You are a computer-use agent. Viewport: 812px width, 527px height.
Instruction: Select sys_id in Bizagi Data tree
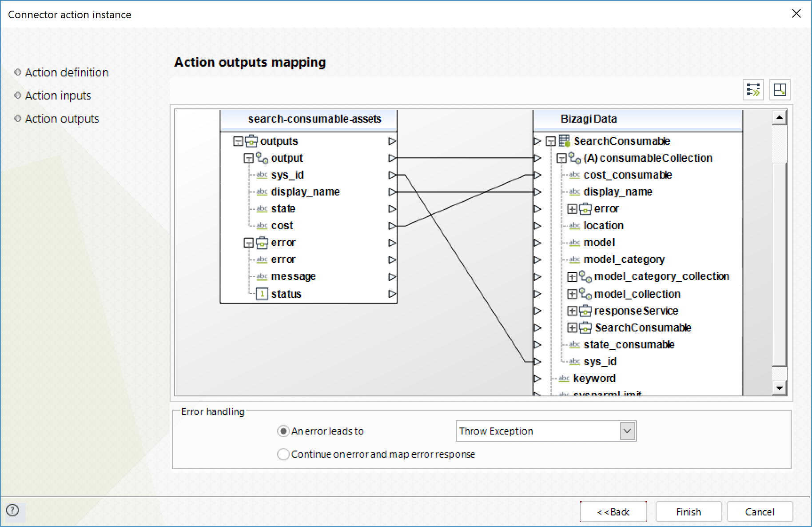pos(600,362)
